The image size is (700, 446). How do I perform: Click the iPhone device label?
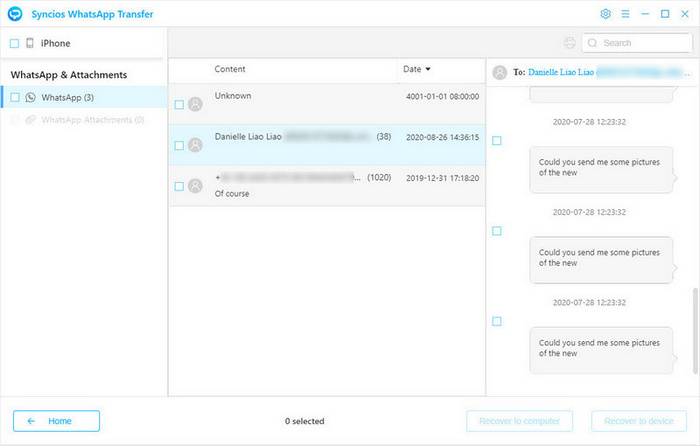(55, 43)
